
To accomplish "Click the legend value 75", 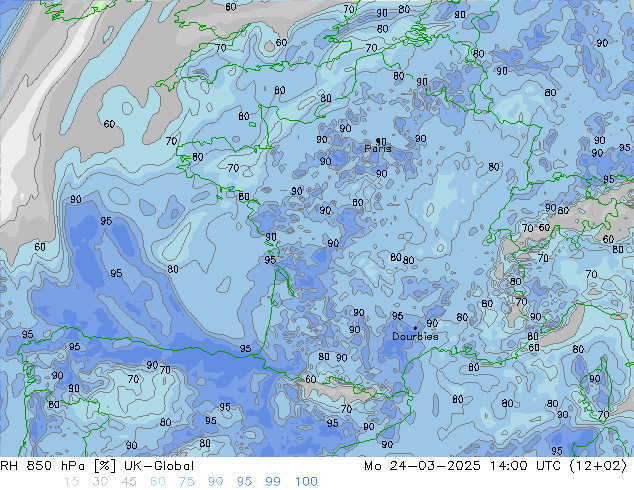I will (186, 482).
